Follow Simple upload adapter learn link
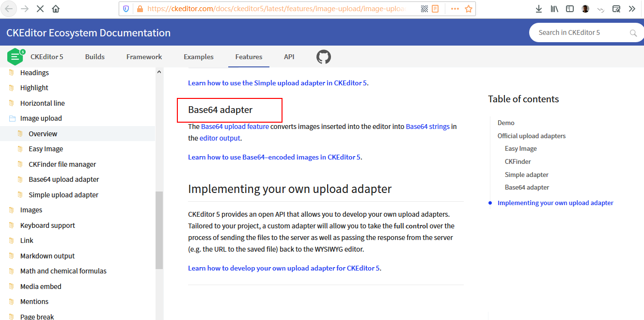This screenshot has height=320, width=644. click(x=277, y=83)
